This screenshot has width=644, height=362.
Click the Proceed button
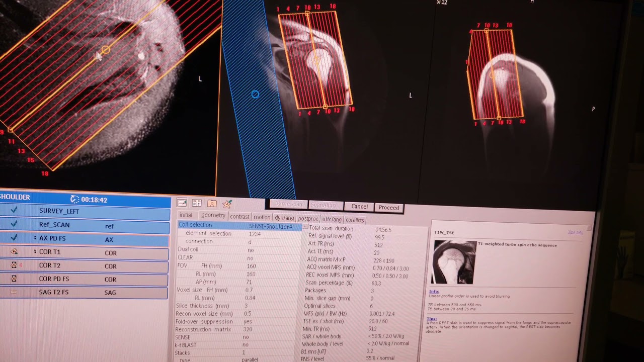(389, 207)
